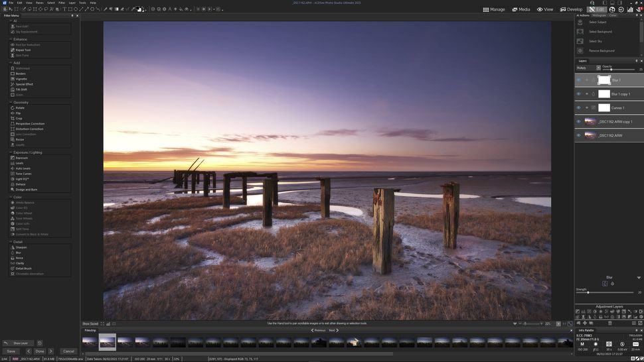Select the first filmstrip thumbnail
The width and height of the screenshot is (644, 362).
tap(90, 342)
